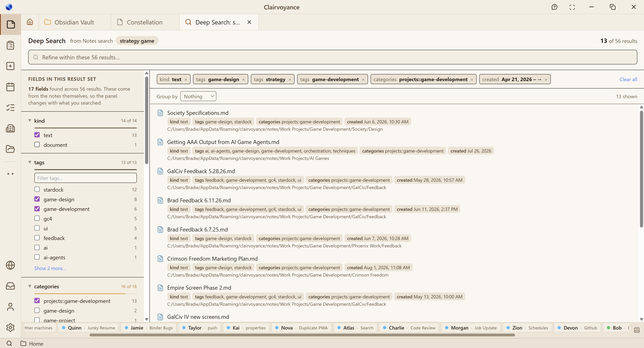This screenshot has width=644, height=348.
Task: Toggle fullscreen icon in title bar
Action: (x=572, y=7)
